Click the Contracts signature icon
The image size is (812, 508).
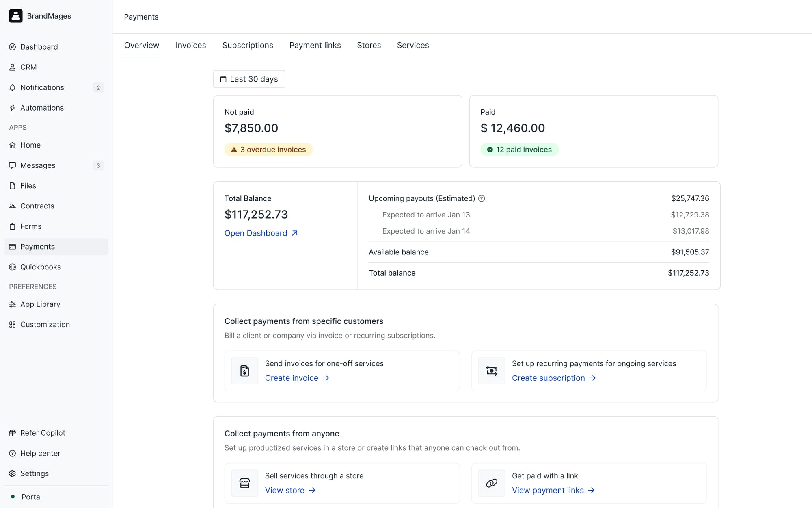[13, 206]
